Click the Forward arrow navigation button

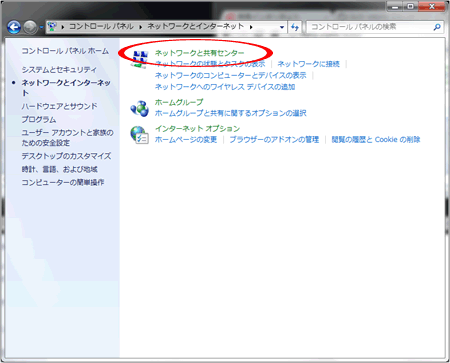click(x=30, y=27)
